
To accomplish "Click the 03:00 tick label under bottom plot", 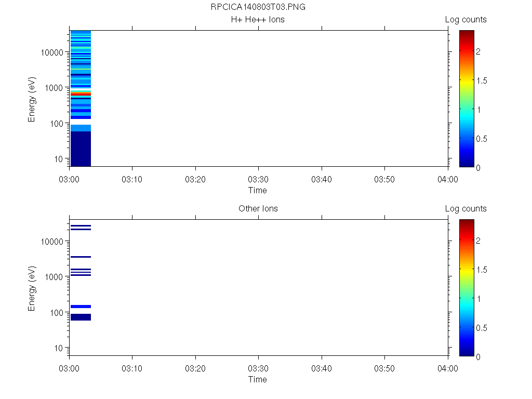I will [x=69, y=368].
